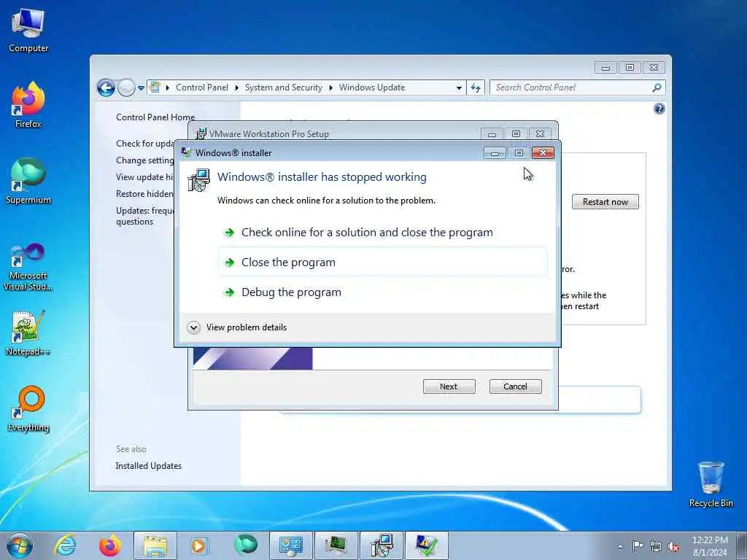Open Control Panel help question mark
The height and width of the screenshot is (560, 747).
659,109
